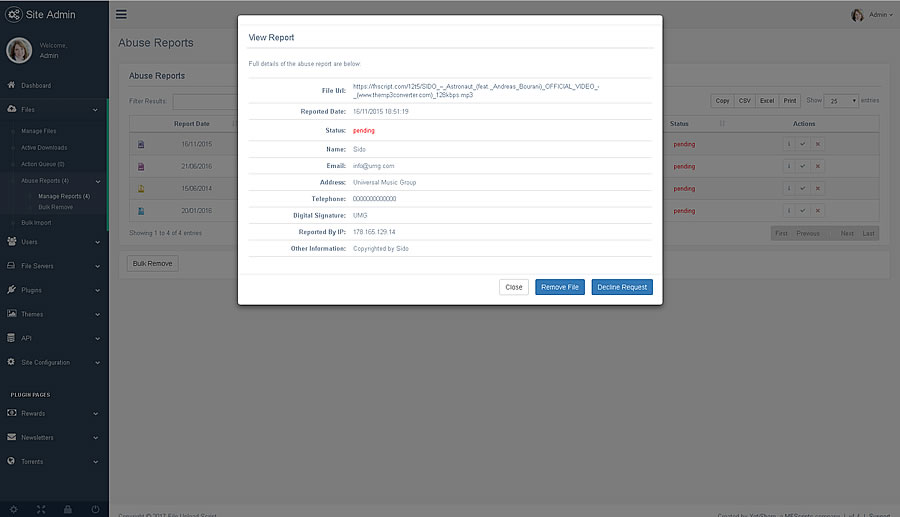
Task: Click the power logout icon in sidebar footer
Action: point(95,509)
